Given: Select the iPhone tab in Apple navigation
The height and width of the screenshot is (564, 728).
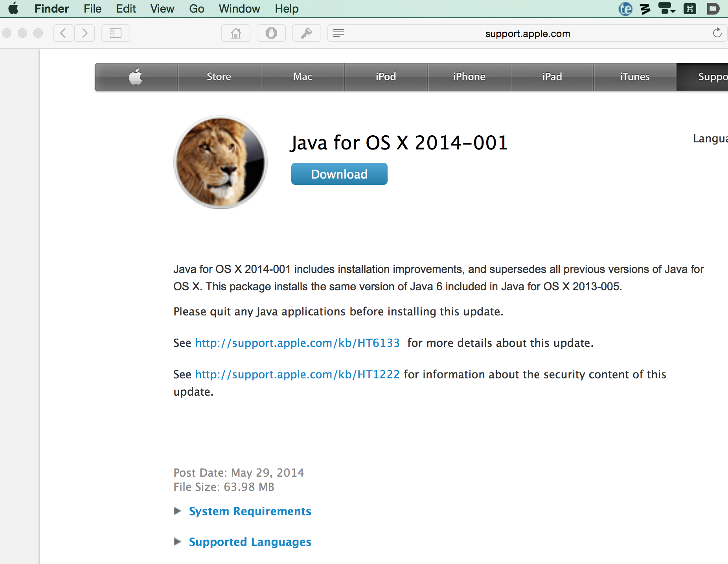Looking at the screenshot, I should click(469, 77).
